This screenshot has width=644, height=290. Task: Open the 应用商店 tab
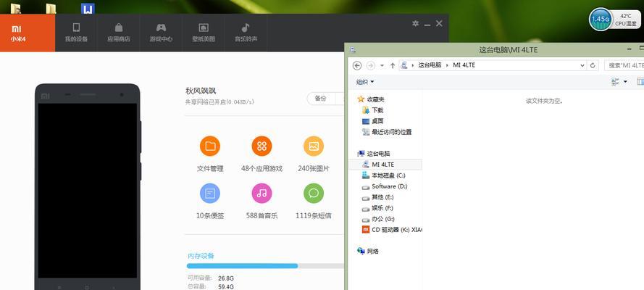(118, 33)
